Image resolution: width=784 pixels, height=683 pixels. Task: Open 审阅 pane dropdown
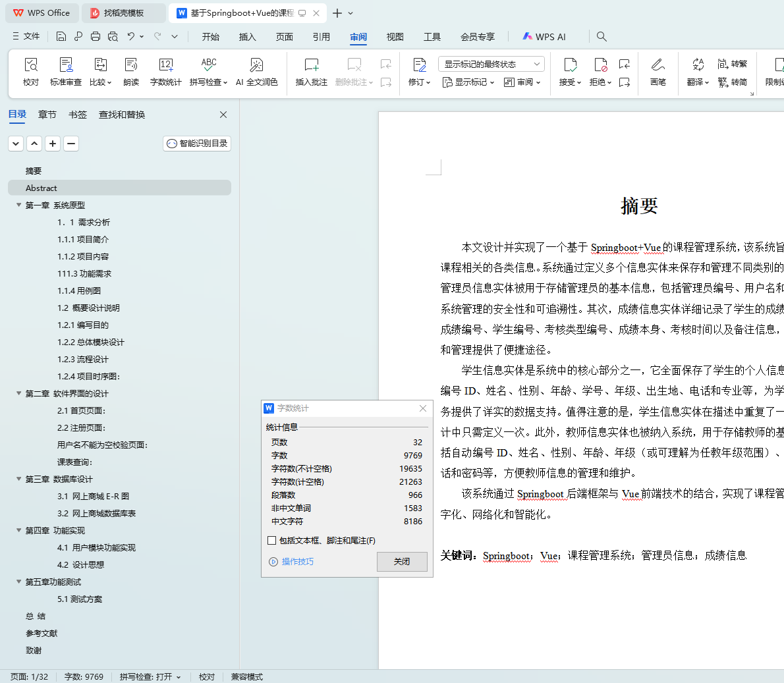coord(522,82)
